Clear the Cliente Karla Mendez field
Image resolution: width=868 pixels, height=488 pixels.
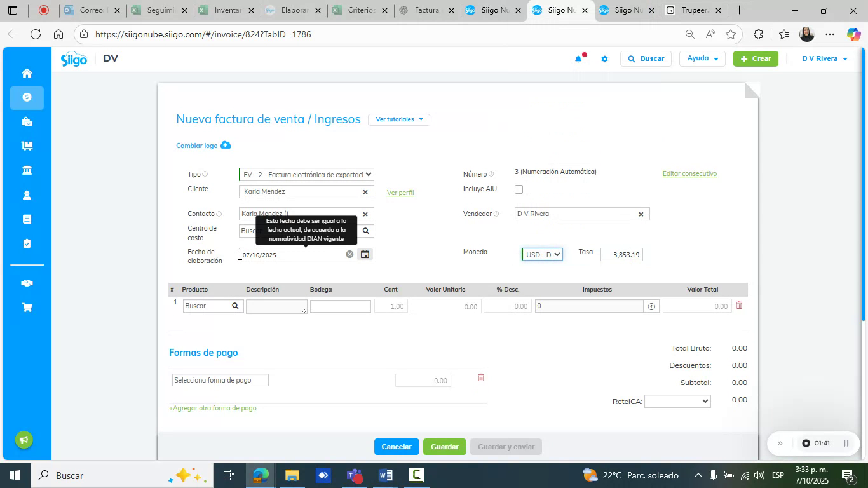tap(365, 192)
